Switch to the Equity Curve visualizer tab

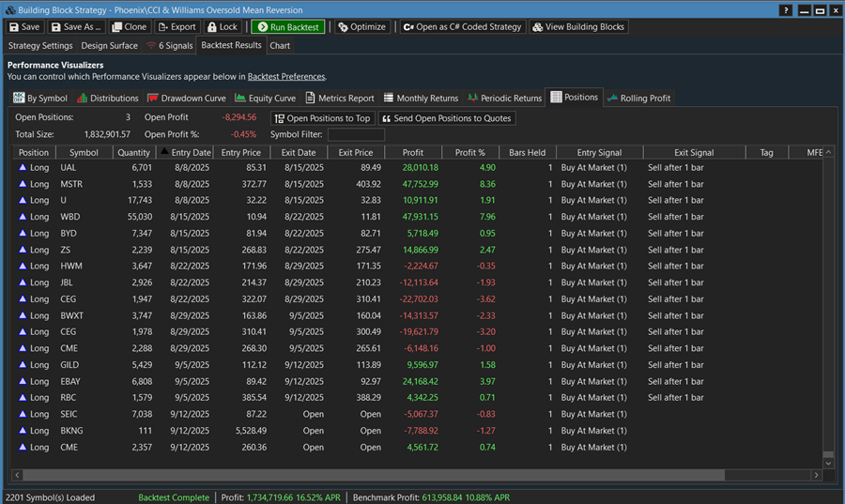pyautogui.click(x=266, y=98)
